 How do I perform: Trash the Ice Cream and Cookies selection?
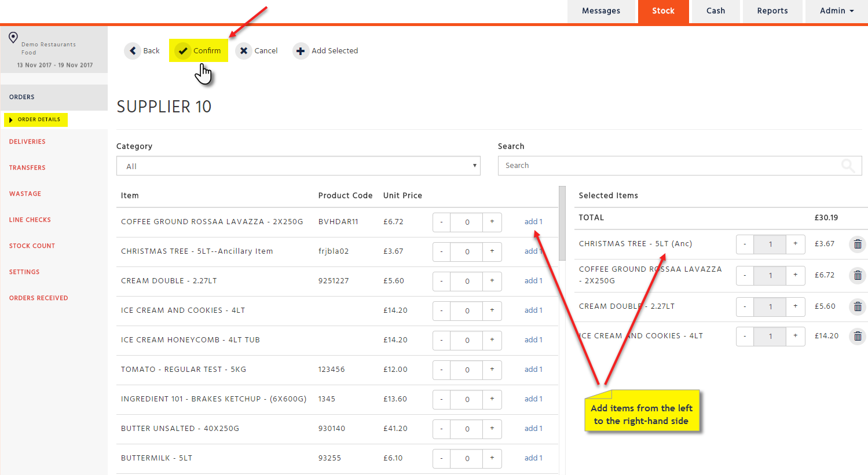(x=858, y=337)
